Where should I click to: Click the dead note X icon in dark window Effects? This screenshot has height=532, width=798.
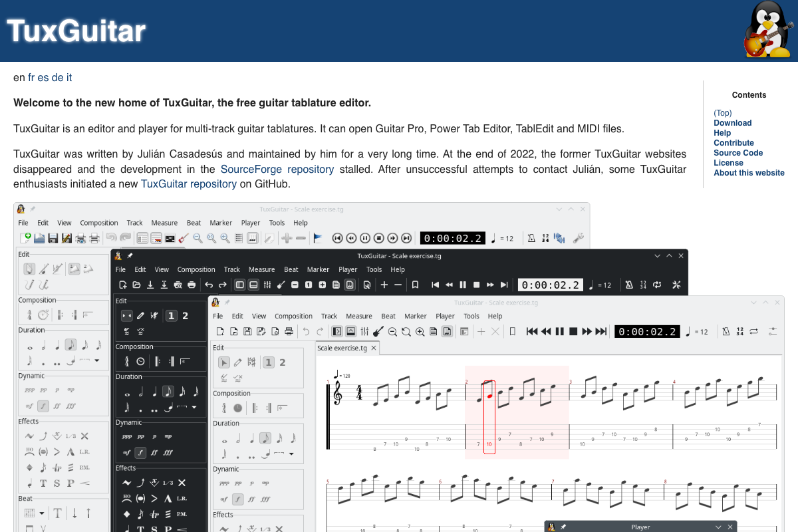click(182, 483)
